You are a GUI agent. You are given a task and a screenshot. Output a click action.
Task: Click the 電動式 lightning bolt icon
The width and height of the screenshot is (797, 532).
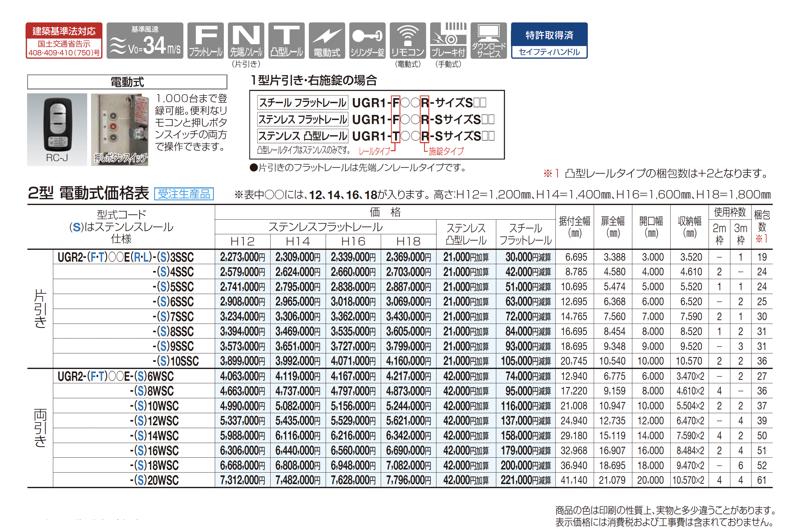(327, 40)
